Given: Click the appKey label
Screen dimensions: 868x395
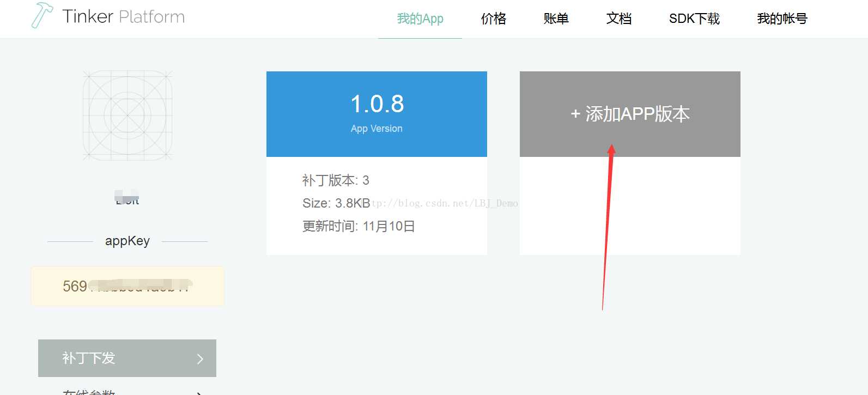Looking at the screenshot, I should coord(128,241).
